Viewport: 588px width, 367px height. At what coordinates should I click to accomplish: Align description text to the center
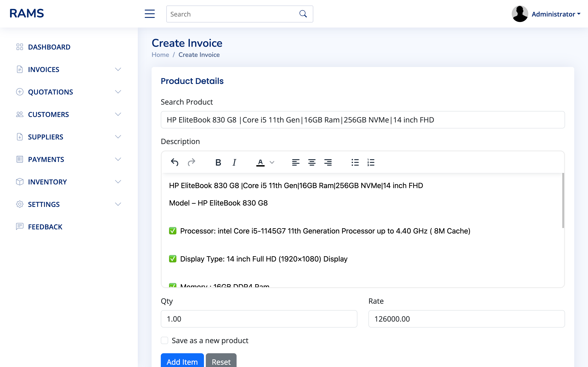click(312, 162)
